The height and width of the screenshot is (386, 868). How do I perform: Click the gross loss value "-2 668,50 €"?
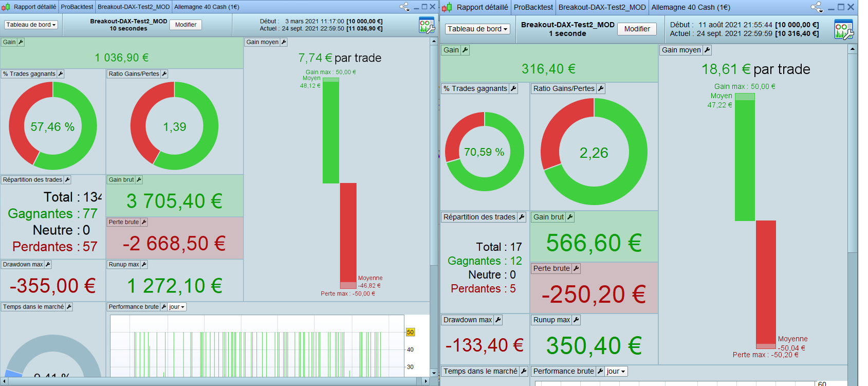point(174,243)
